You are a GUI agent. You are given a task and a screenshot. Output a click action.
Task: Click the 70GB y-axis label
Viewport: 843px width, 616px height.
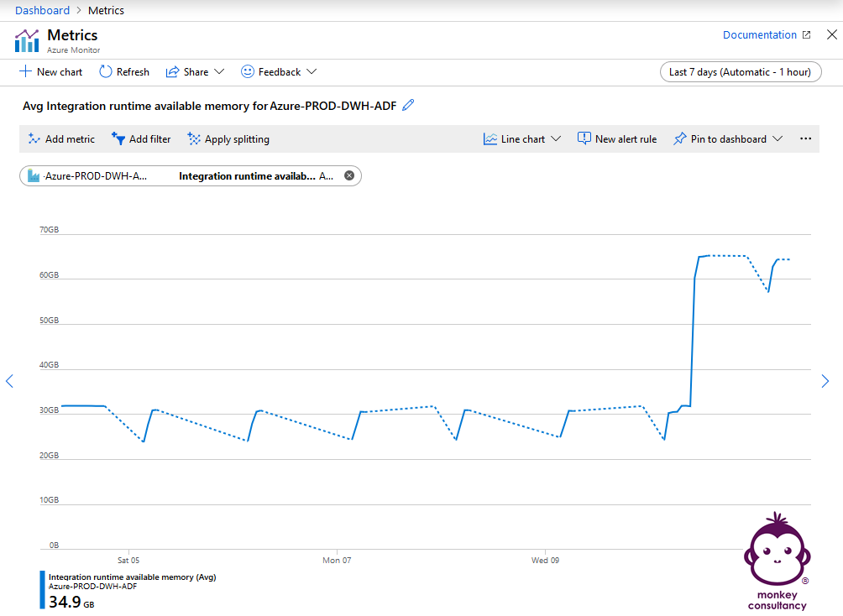[x=49, y=229]
